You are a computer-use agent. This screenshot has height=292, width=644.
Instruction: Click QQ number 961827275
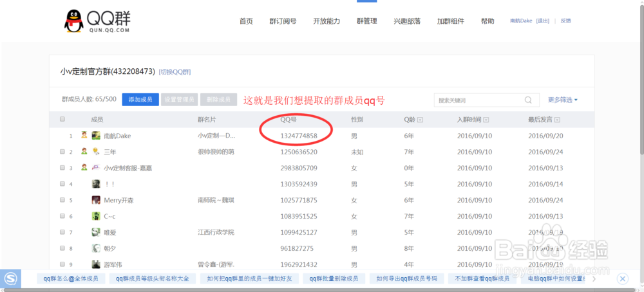297,248
